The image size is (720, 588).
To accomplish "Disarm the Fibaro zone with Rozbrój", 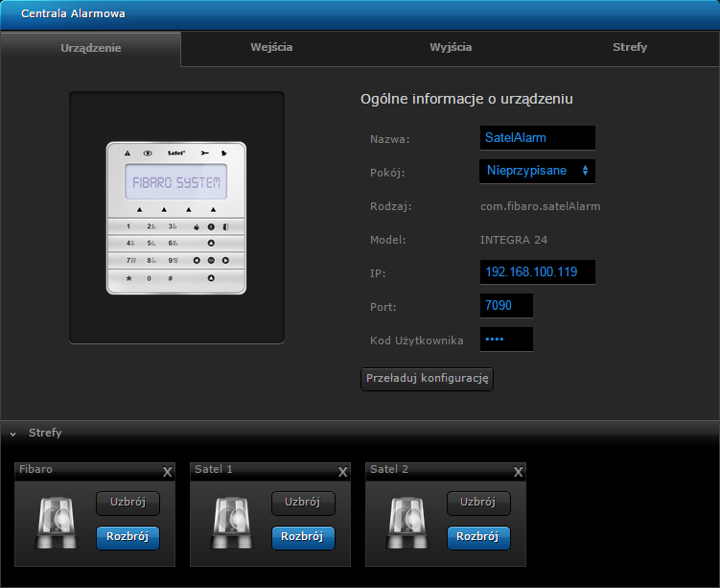I will pyautogui.click(x=128, y=537).
